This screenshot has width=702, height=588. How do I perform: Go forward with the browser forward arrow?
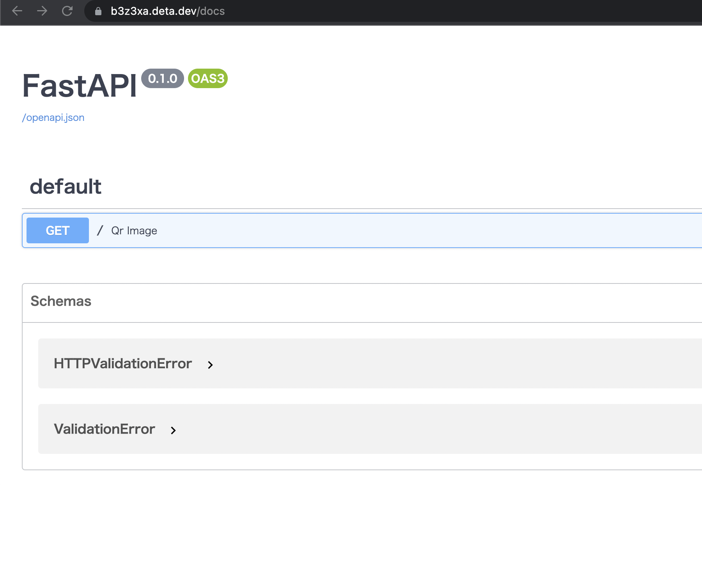pyautogui.click(x=42, y=11)
